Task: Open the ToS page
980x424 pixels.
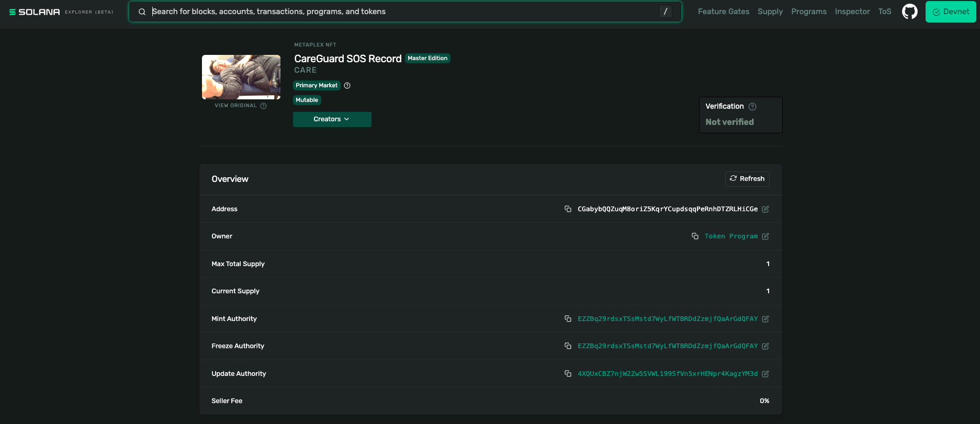Action: point(885,12)
